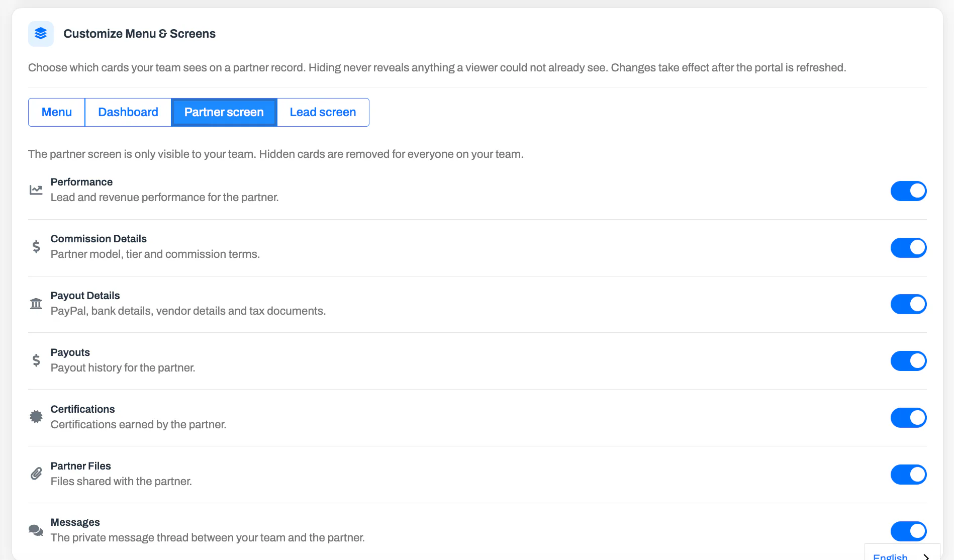
Task: Click the Certifications title text
Action: [82, 409]
